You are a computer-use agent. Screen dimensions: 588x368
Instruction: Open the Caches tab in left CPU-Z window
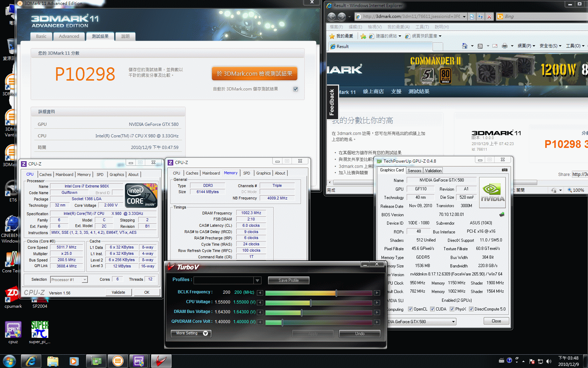coord(45,175)
